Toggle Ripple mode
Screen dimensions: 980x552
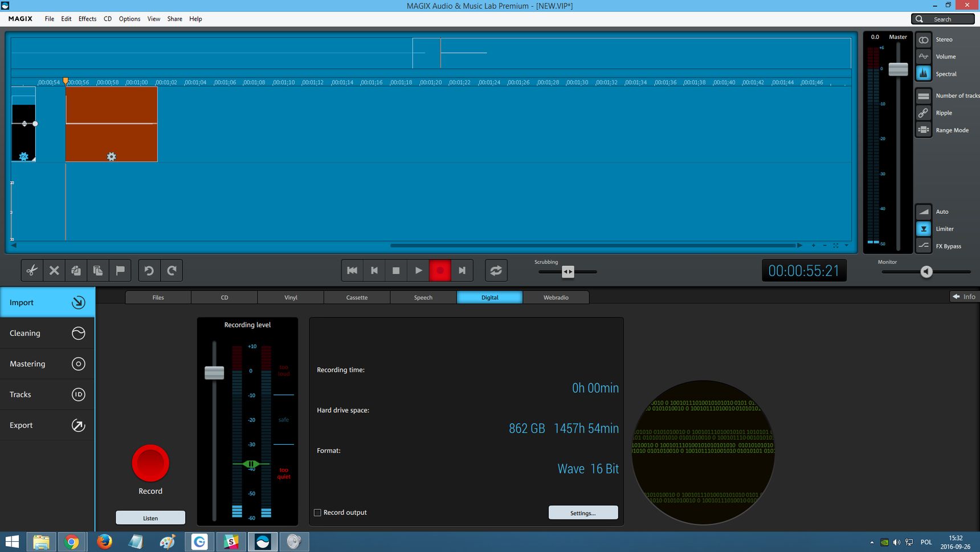924,113
